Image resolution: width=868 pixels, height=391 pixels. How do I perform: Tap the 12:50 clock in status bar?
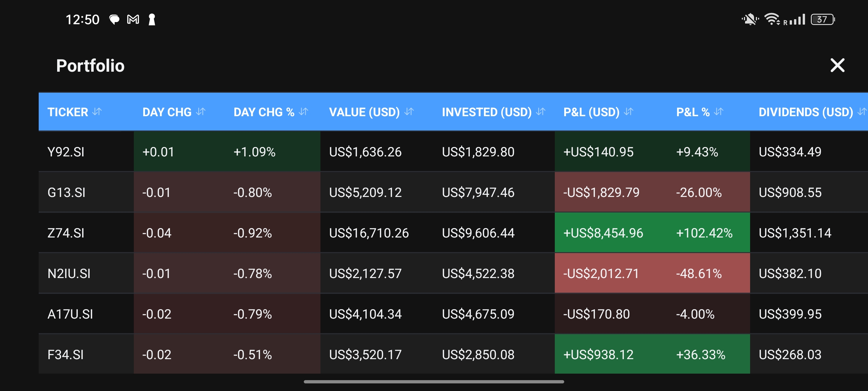[x=82, y=20]
